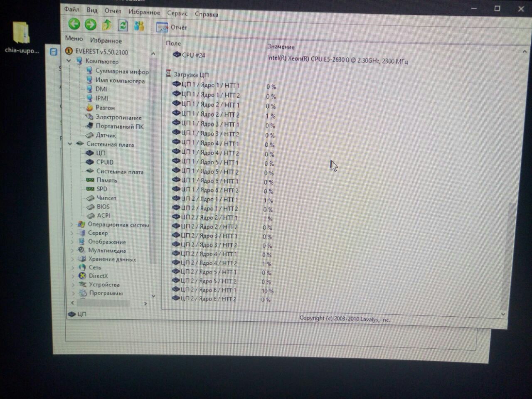Screen dimensions: 532x399
Task: Expand the Мультимедиа tree node
Action: tap(72, 250)
